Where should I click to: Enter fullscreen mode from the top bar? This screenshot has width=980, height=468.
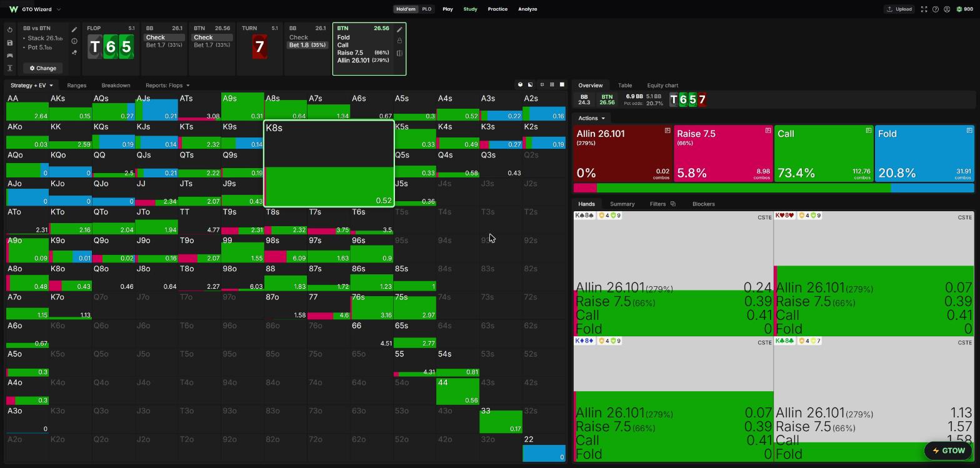[924, 9]
